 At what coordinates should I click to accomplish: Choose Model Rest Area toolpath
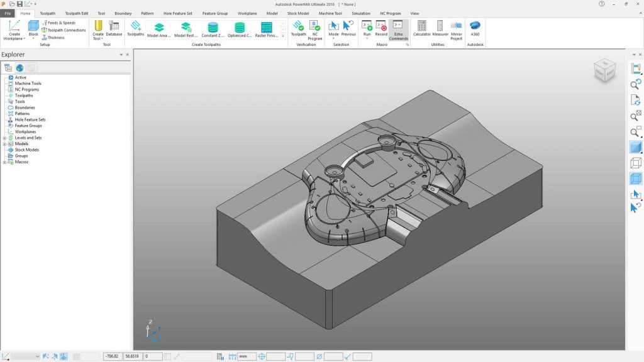click(186, 30)
